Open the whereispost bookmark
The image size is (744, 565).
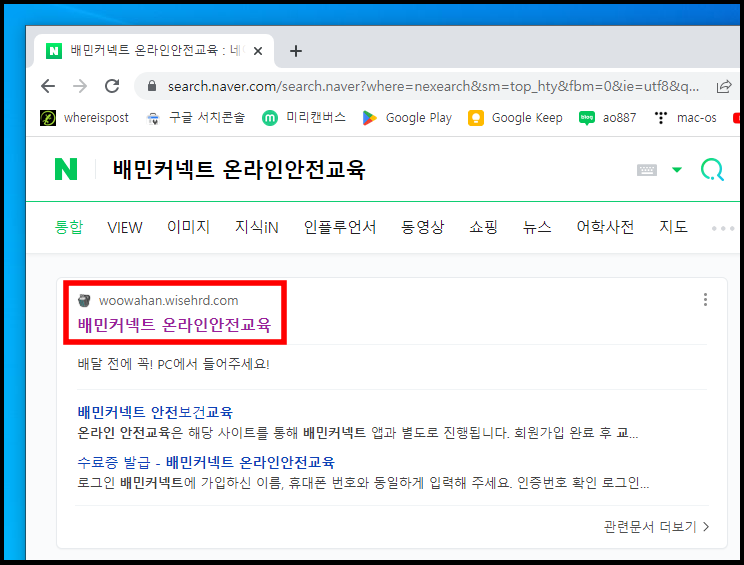coord(84,118)
